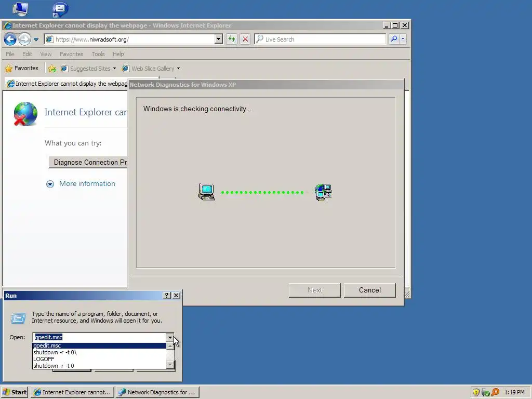Open the Tools menu
Screen dimensions: 532x399
(98, 54)
